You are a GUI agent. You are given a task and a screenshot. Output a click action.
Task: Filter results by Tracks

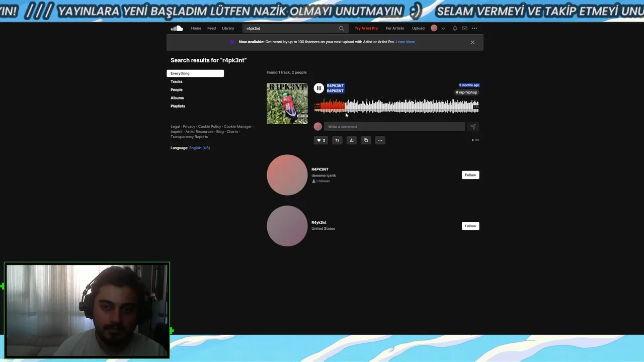click(177, 81)
